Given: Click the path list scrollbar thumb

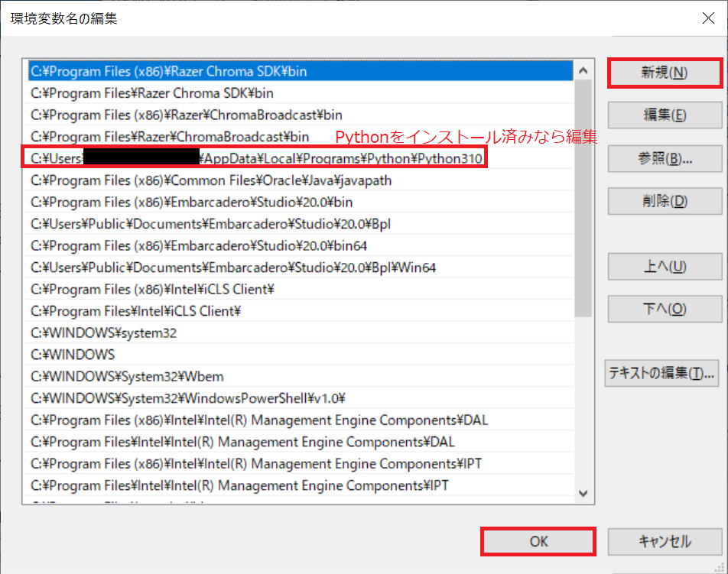Looking at the screenshot, I should (x=583, y=198).
